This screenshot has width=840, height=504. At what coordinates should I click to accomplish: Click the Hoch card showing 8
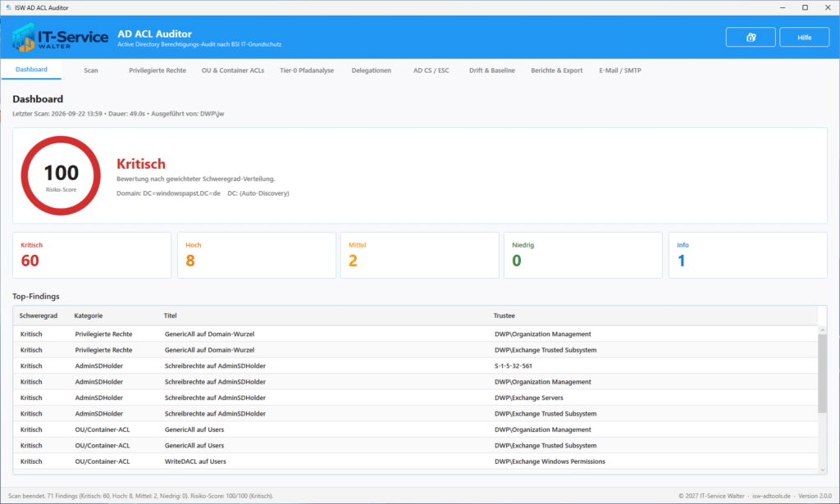point(257,255)
